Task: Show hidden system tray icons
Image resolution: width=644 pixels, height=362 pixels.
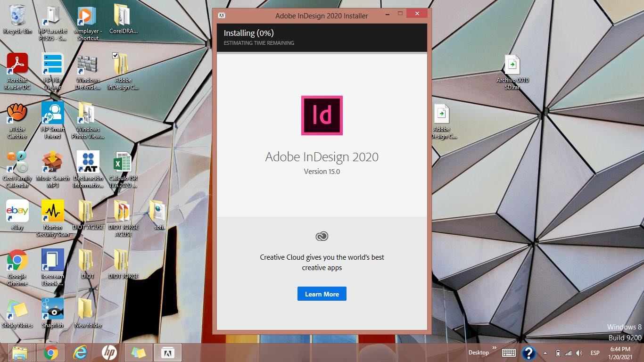Action: coord(545,353)
